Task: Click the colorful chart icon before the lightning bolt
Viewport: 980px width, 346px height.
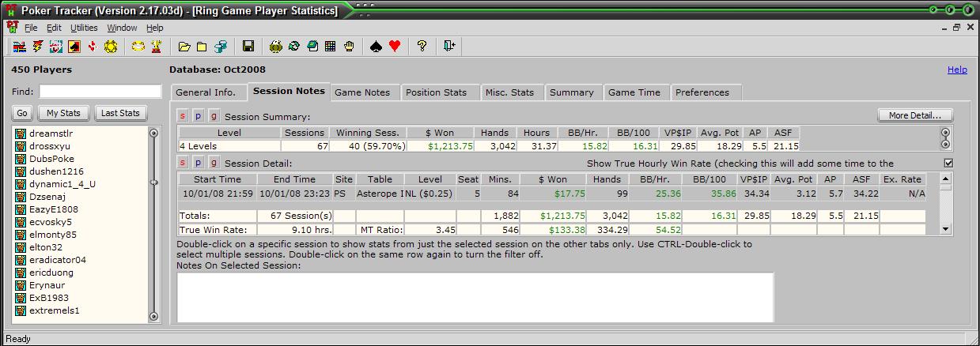Action: pyautogui.click(x=19, y=46)
